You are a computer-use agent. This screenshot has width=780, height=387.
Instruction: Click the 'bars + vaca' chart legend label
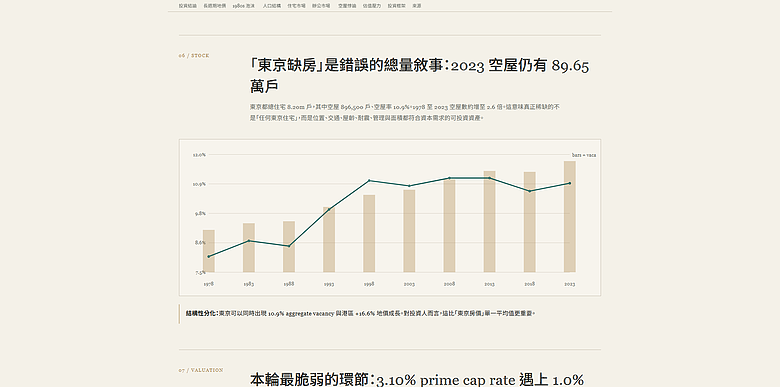click(x=584, y=155)
